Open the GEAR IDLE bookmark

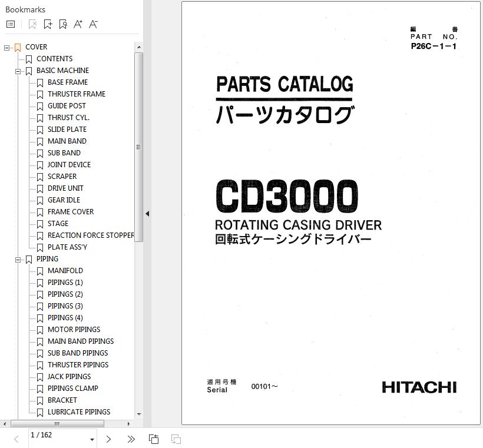tap(64, 200)
